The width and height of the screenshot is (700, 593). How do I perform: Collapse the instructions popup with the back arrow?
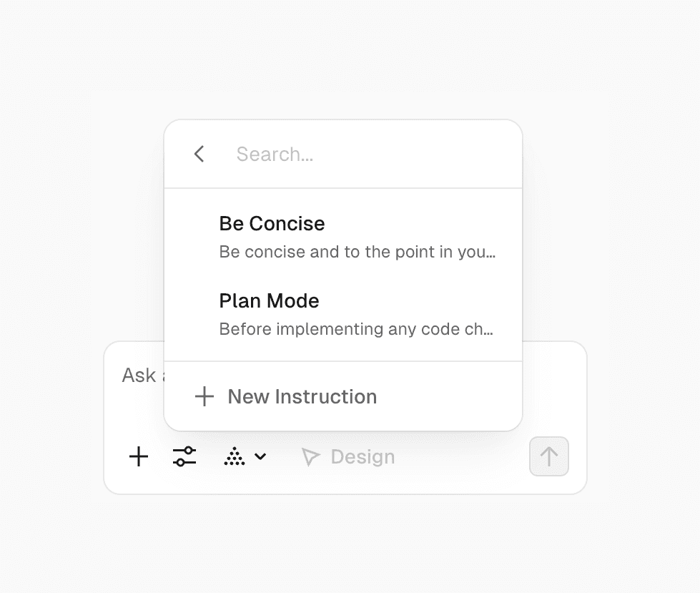(198, 154)
